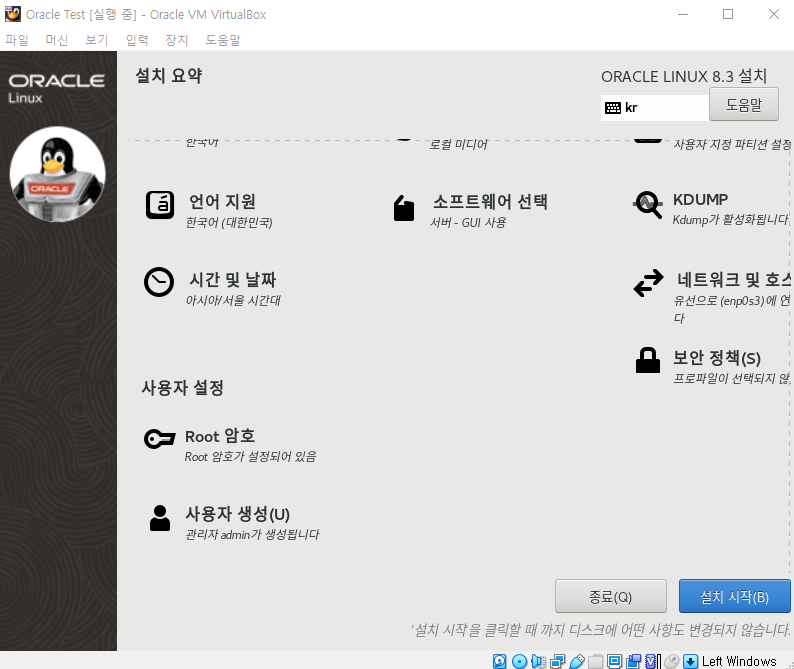Open the 파일 menu
This screenshot has width=794, height=669.
click(x=17, y=40)
